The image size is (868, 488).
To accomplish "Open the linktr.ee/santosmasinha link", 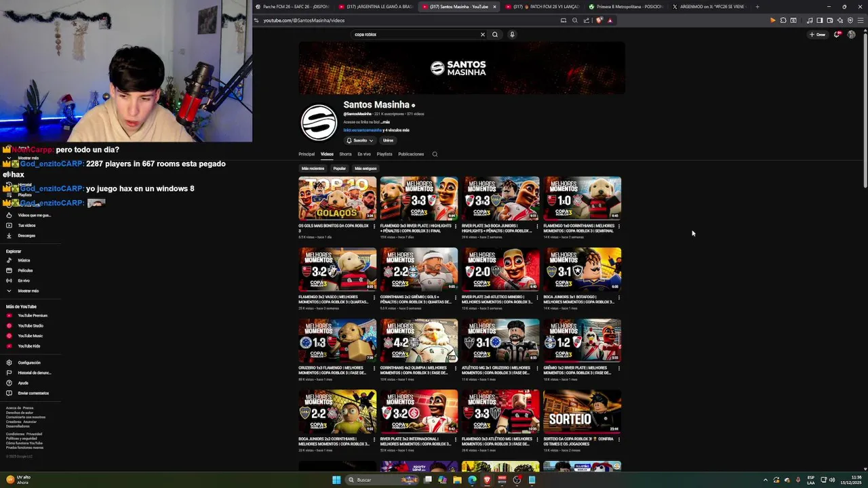I will (x=363, y=130).
